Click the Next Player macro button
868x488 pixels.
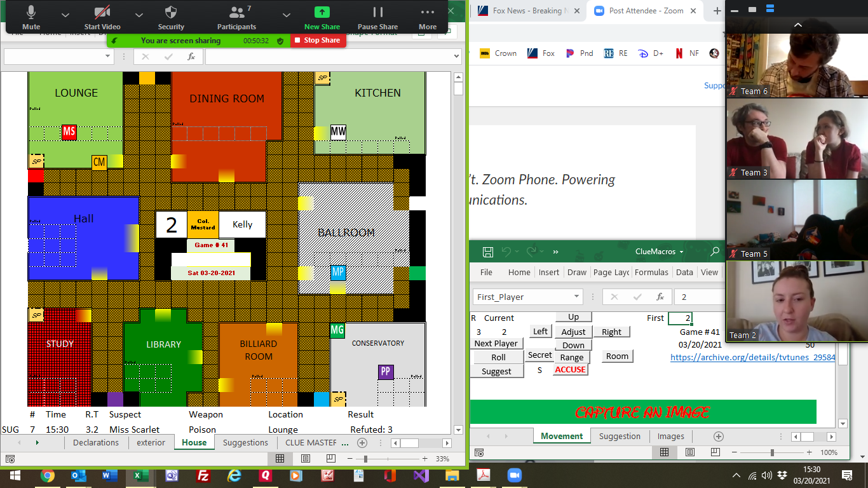[x=496, y=343]
